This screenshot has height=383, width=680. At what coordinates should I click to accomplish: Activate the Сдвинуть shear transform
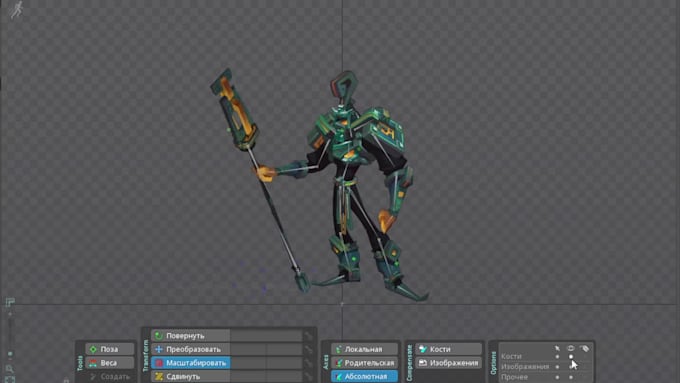point(191,376)
